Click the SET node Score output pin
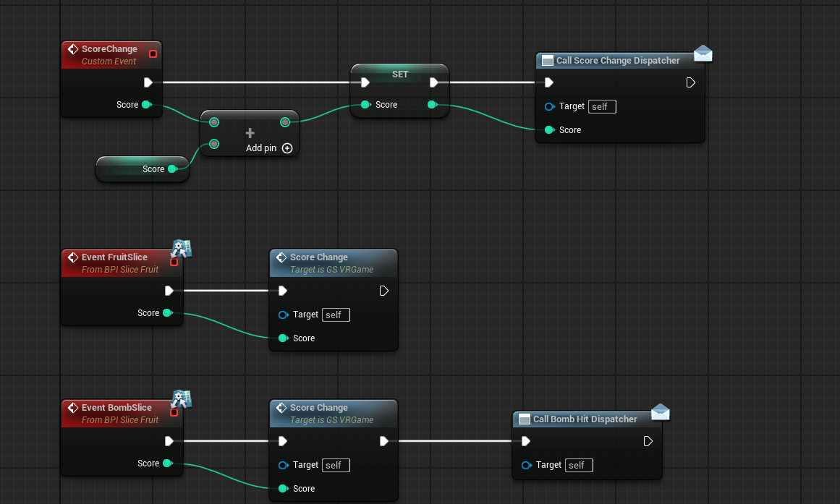This screenshot has width=840, height=504. coord(433,104)
